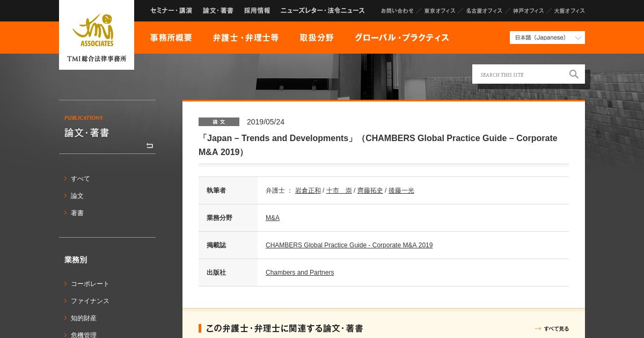Open ニューズレター・法令ニュース link

click(x=322, y=11)
